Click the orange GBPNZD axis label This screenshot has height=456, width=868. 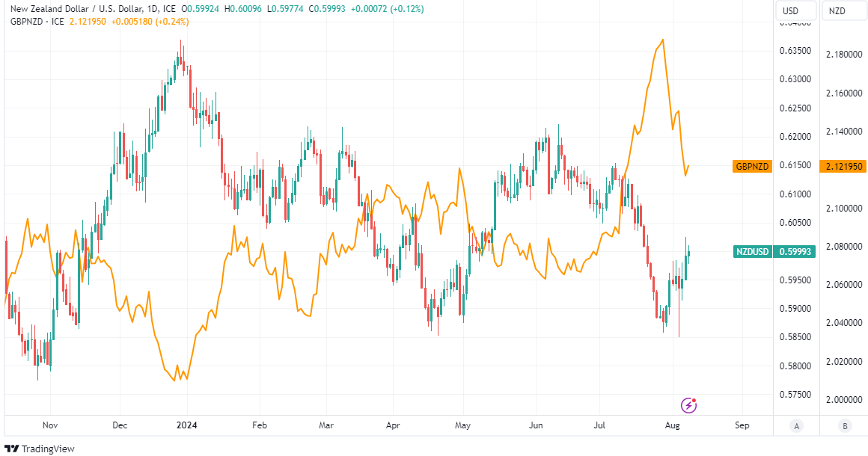752,166
